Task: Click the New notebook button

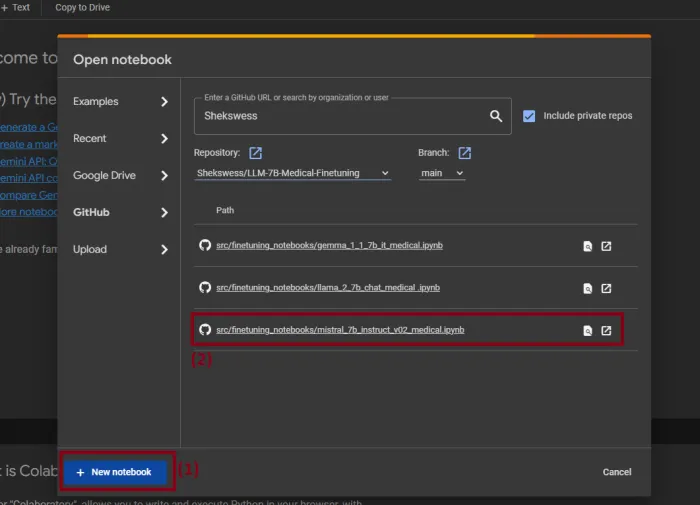Action: 116,472
